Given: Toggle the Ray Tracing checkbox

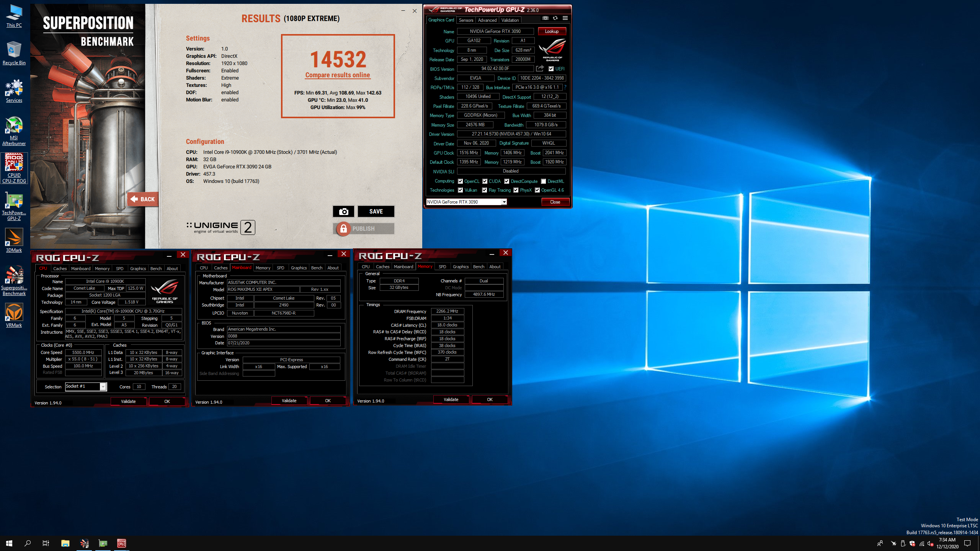Looking at the screenshot, I should pos(485,190).
